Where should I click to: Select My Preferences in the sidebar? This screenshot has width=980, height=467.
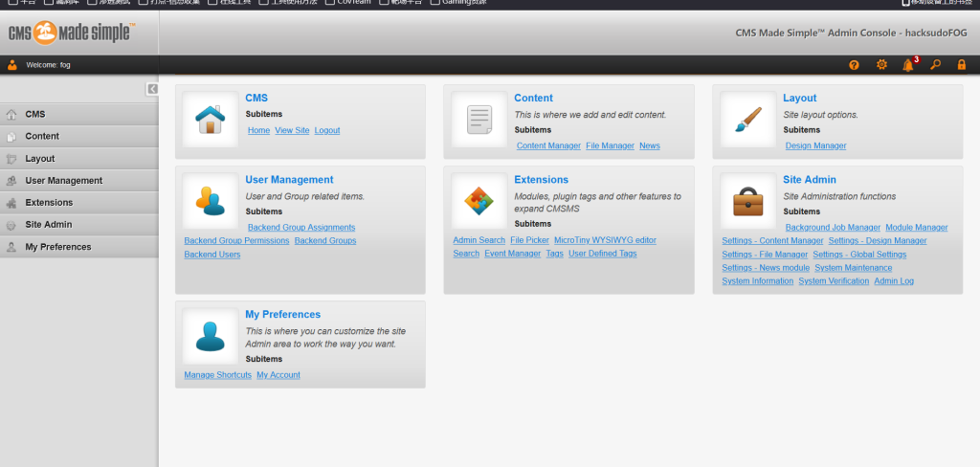(x=78, y=247)
